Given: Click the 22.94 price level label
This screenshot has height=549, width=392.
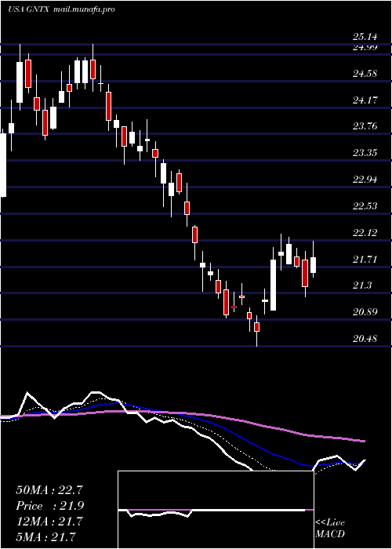Looking at the screenshot, I should [x=365, y=180].
